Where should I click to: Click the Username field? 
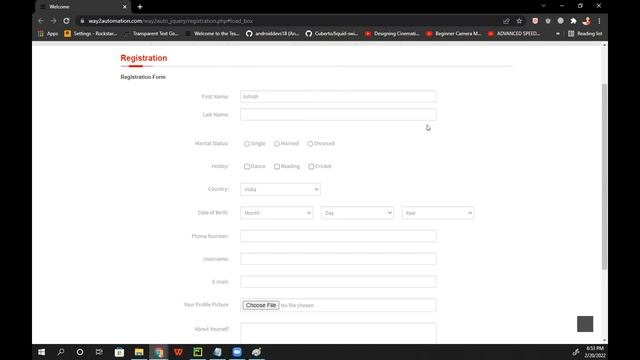point(338,259)
